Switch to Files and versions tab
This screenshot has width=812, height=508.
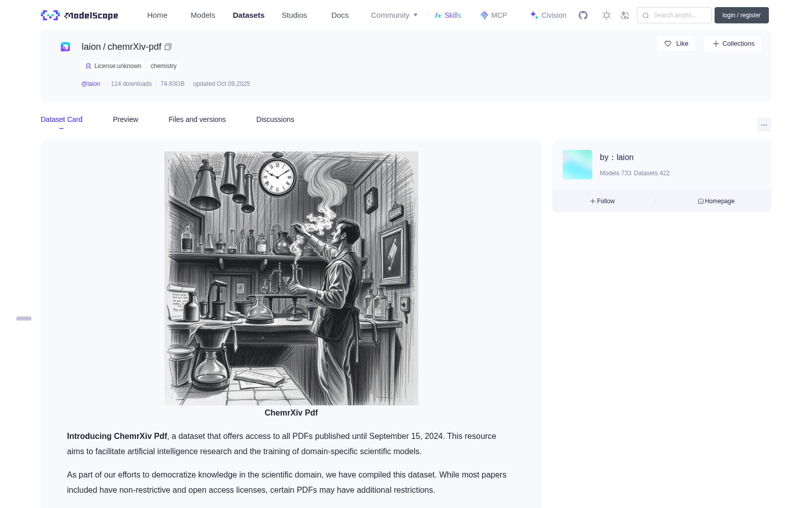[x=197, y=119]
